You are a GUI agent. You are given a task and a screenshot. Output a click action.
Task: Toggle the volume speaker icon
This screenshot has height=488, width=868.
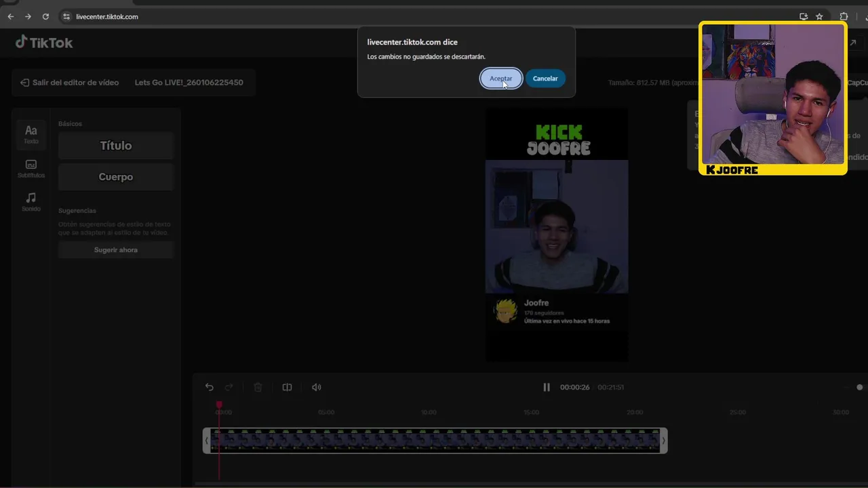[x=316, y=387]
